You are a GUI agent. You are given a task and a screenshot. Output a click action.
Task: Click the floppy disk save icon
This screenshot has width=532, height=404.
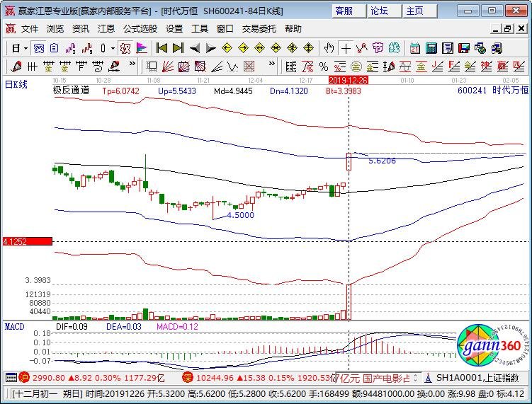pos(464,48)
